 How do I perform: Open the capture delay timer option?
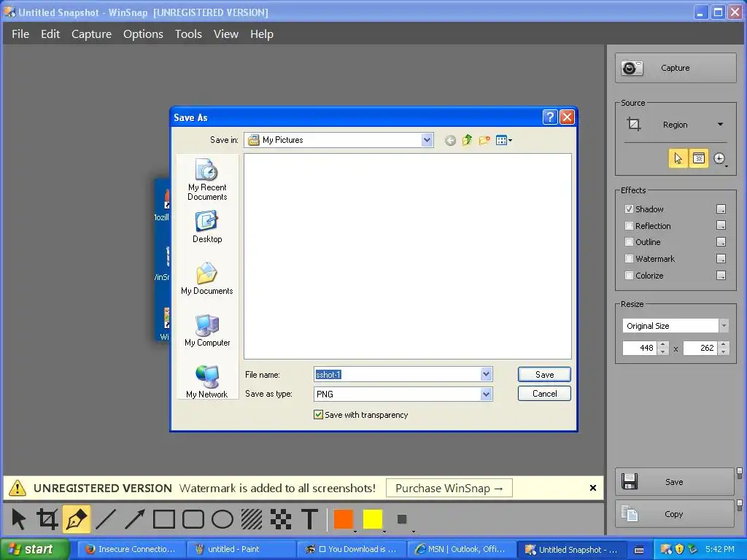click(x=720, y=158)
